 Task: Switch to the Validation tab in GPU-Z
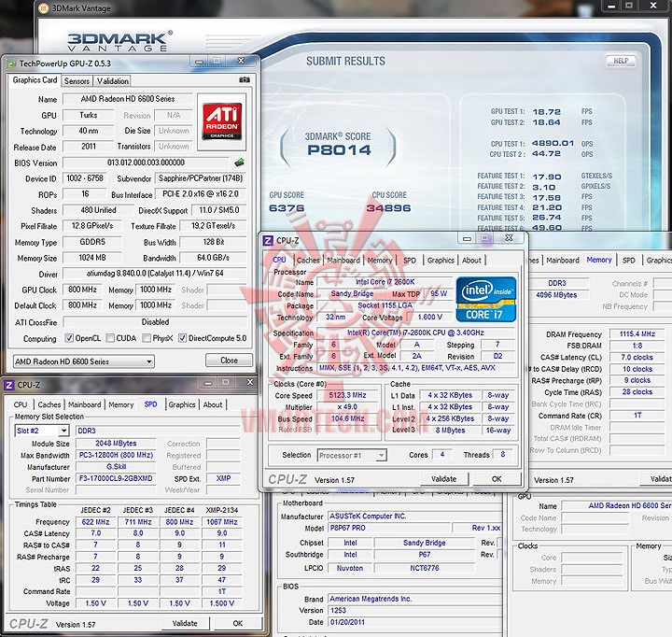(x=112, y=81)
